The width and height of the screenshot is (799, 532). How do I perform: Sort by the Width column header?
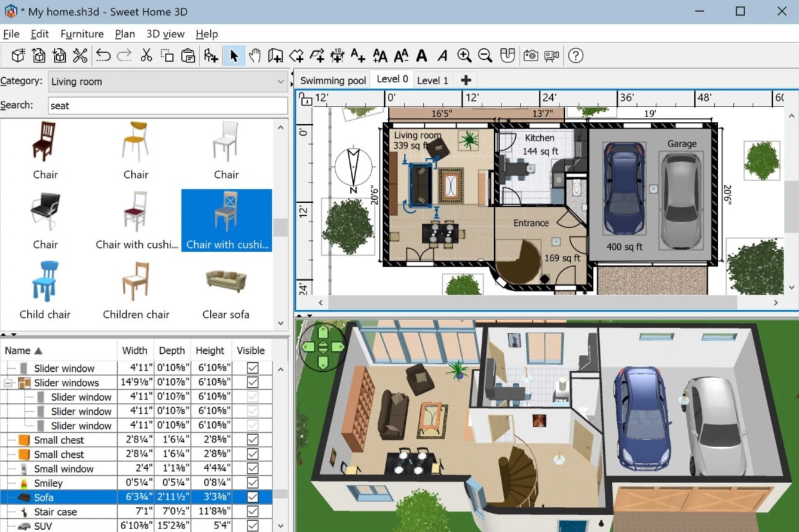134,351
